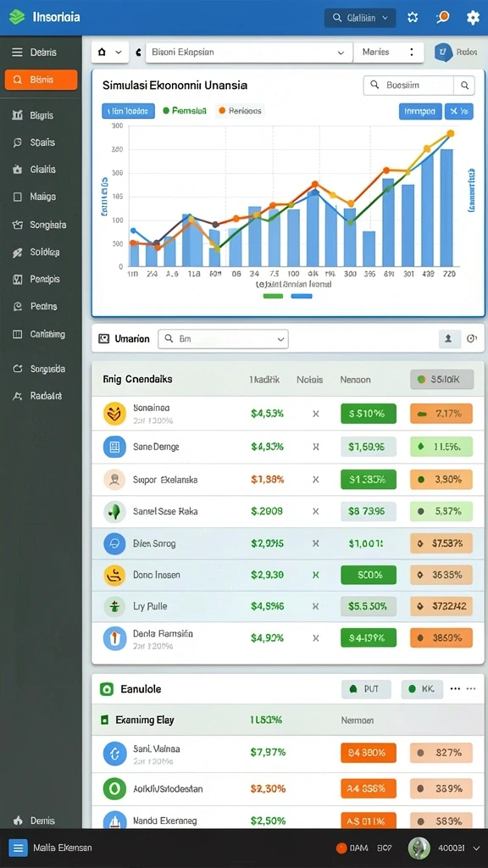Viewport: 488px width, 868px height.
Task: Click the puzzle-shaped icon in top bar
Action: point(413,18)
